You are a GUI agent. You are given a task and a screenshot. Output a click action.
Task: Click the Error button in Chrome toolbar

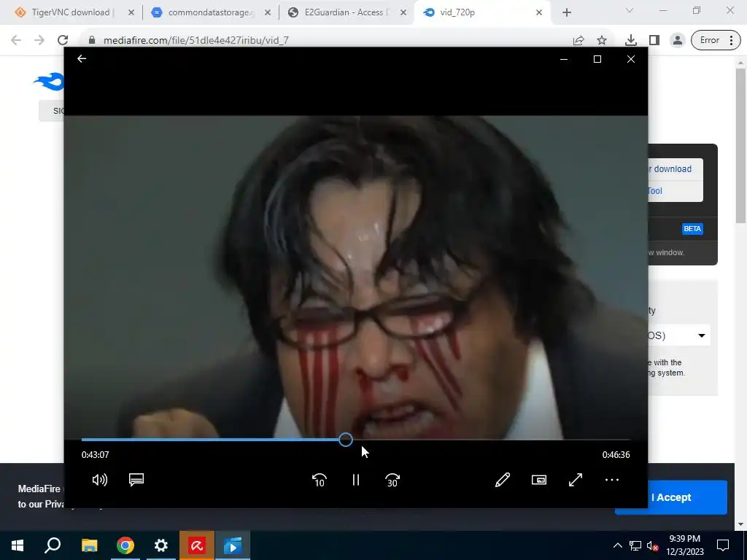716,40
